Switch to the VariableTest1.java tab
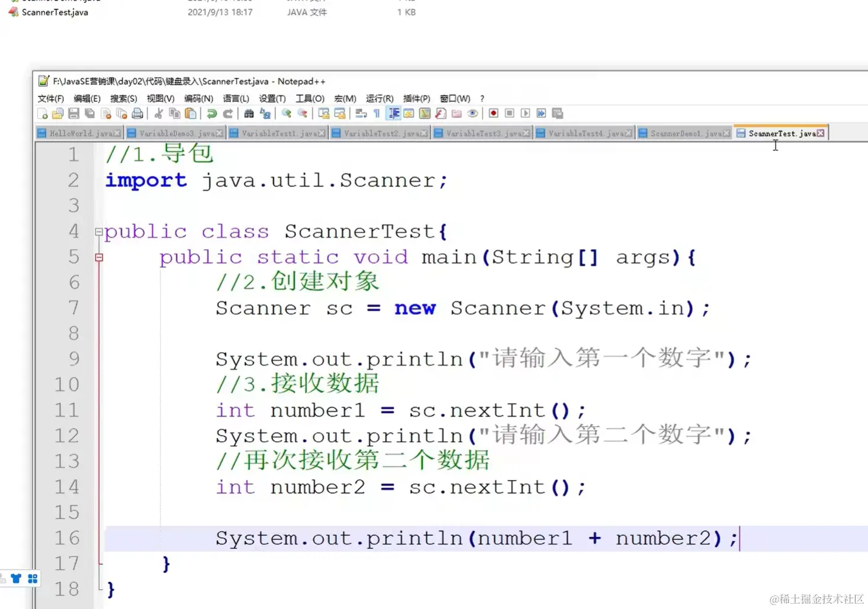This screenshot has width=868, height=609. point(279,134)
